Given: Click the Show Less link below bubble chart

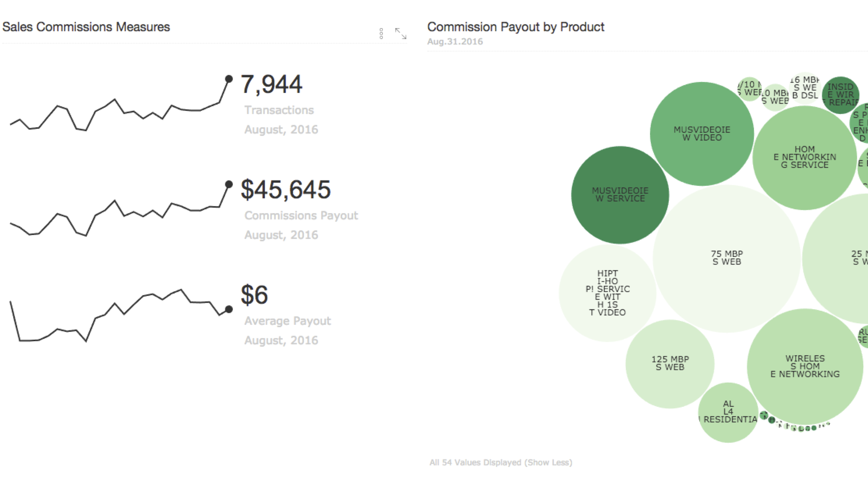Looking at the screenshot, I should tap(548, 463).
